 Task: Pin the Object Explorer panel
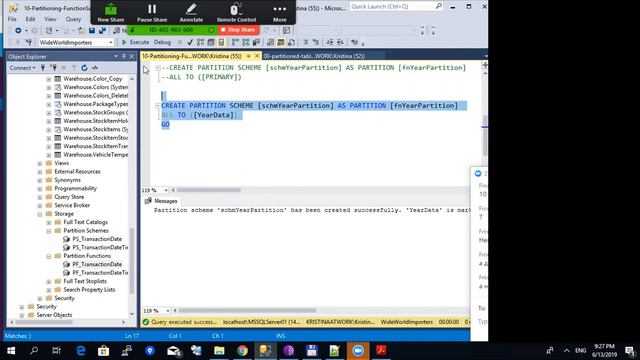124,56
